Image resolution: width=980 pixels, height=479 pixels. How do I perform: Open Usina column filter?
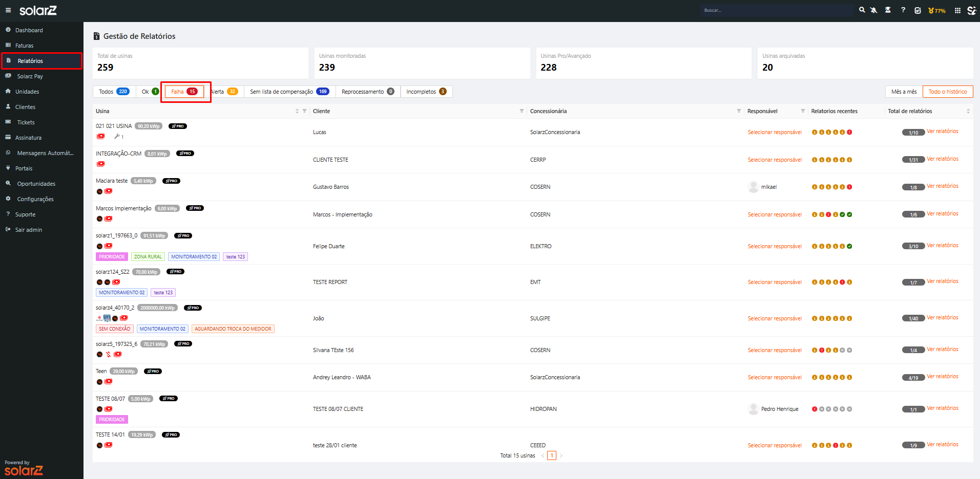pos(304,111)
